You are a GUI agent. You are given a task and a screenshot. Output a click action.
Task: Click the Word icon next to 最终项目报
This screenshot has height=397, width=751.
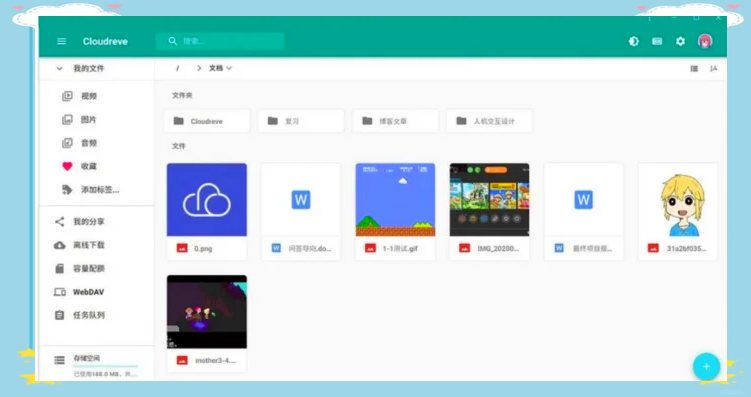tap(558, 248)
